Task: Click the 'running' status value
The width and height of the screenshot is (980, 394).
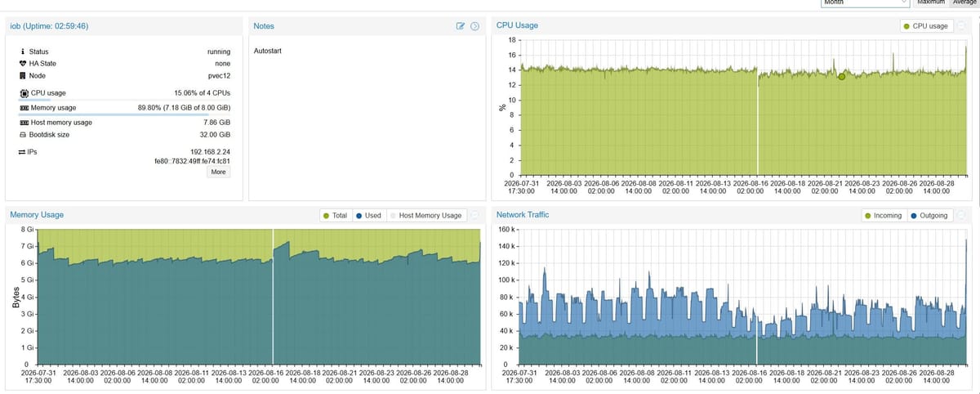Action: tap(219, 51)
